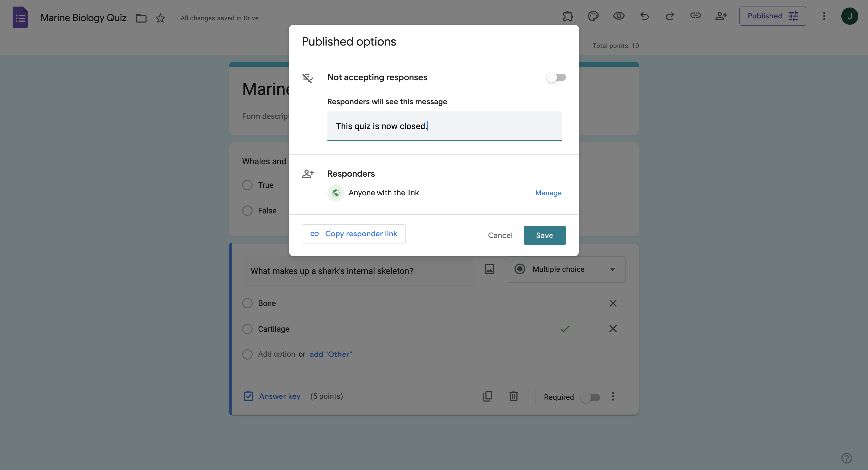Click the preview eye icon
This screenshot has width=868, height=470.
pos(619,16)
